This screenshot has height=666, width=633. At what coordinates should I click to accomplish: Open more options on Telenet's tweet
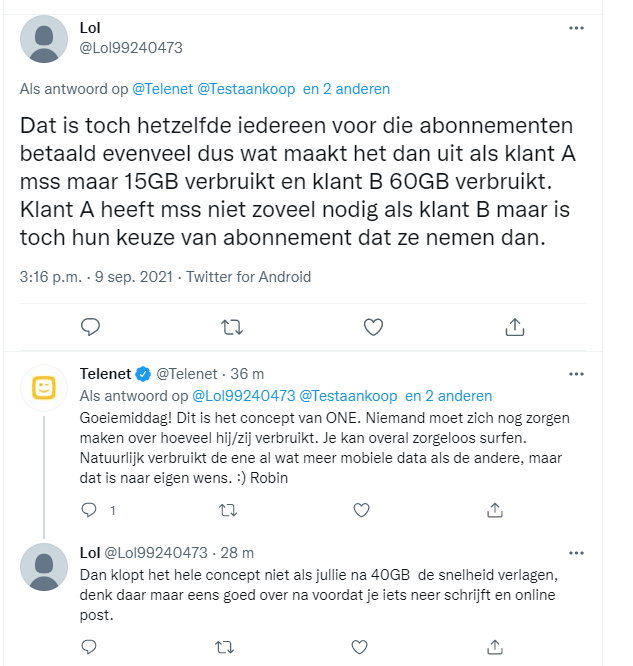coord(576,374)
